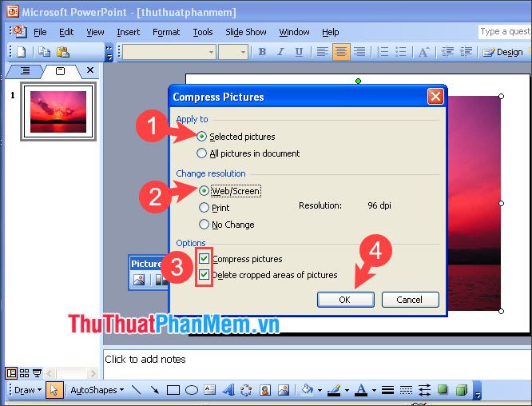Select Objects pointer tool
This screenshot has height=406, width=532.
pyautogui.click(x=54, y=390)
